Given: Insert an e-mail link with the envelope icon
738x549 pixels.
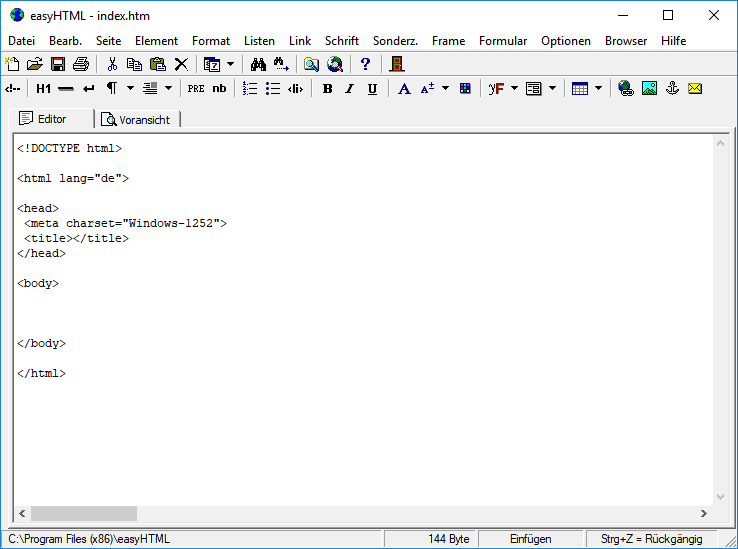Looking at the screenshot, I should [x=695, y=88].
